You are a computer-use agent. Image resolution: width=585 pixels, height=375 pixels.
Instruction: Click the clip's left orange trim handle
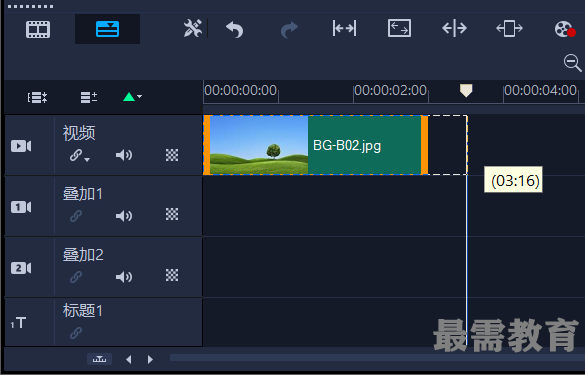[x=207, y=145]
